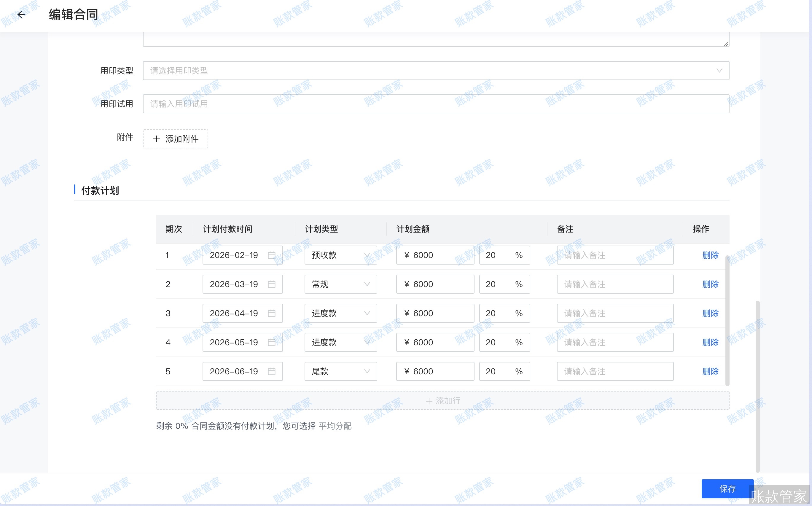The width and height of the screenshot is (812, 506).
Task: Open the calendar picker for the 2026-03-19 date
Action: click(272, 284)
